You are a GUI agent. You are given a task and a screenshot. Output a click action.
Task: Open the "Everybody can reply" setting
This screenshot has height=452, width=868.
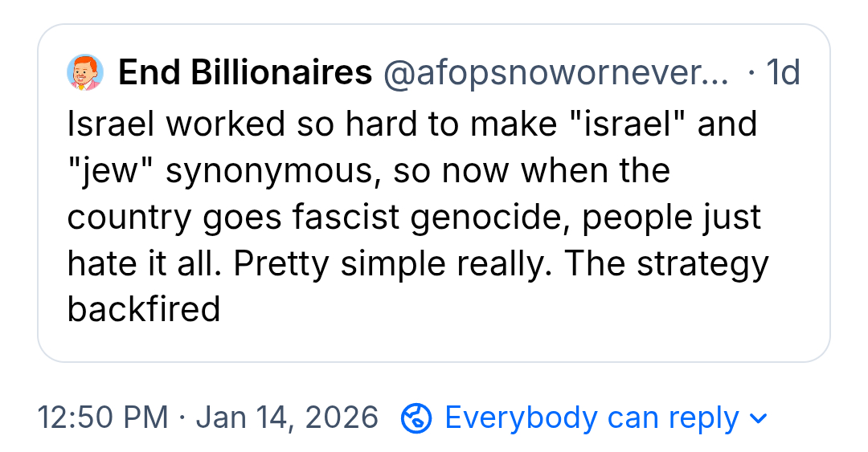591,418
